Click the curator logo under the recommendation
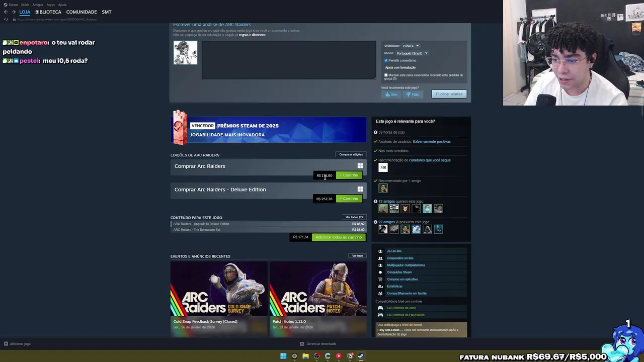The image size is (644, 362). (x=383, y=167)
